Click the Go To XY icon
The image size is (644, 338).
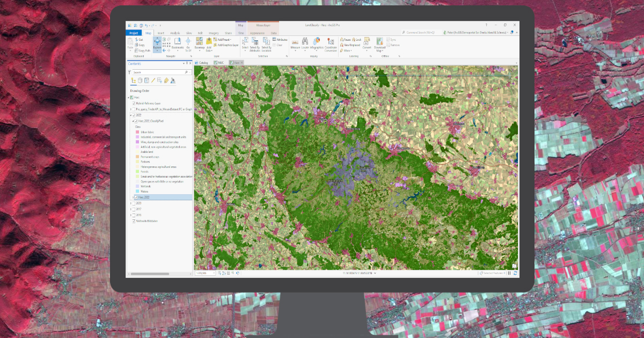[188, 42]
